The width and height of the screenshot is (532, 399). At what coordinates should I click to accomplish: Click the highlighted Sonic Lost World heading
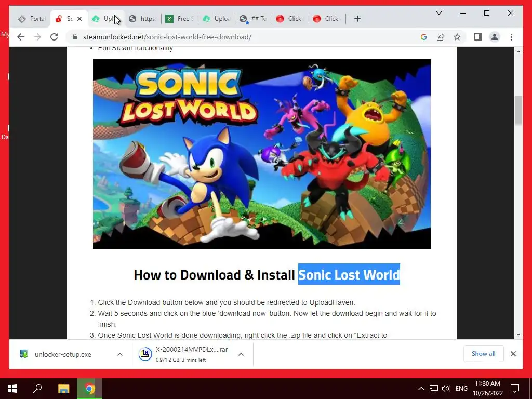pyautogui.click(x=349, y=274)
